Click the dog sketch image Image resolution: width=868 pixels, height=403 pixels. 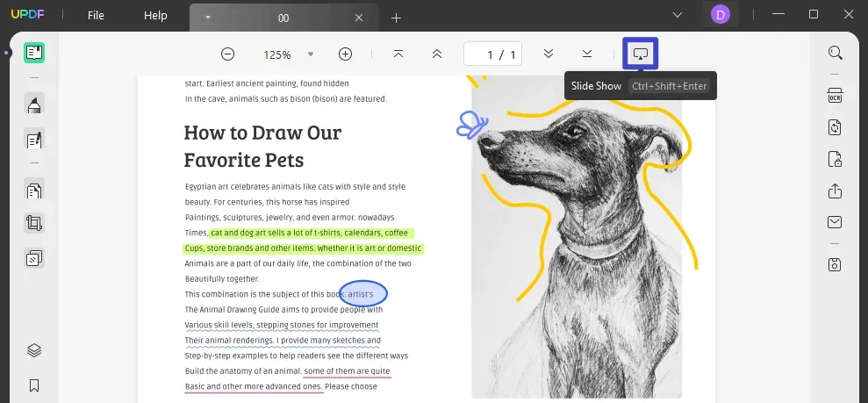pyautogui.click(x=577, y=236)
